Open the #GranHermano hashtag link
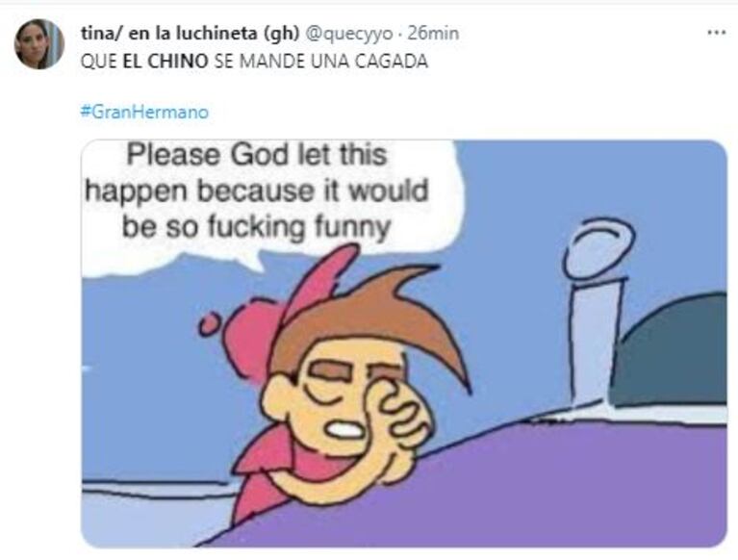 tap(143, 112)
